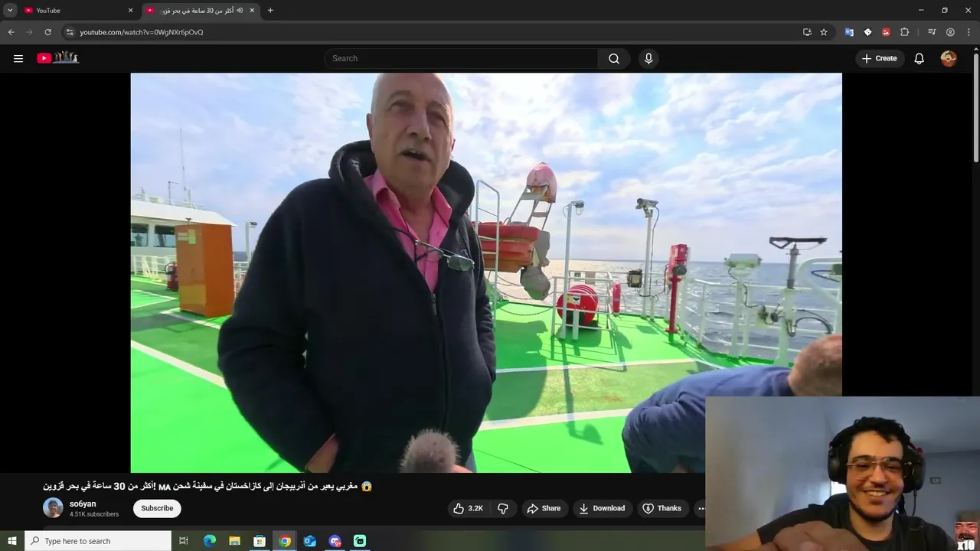980x551 pixels.
Task: Mute tab via speaker icon
Action: click(x=240, y=10)
